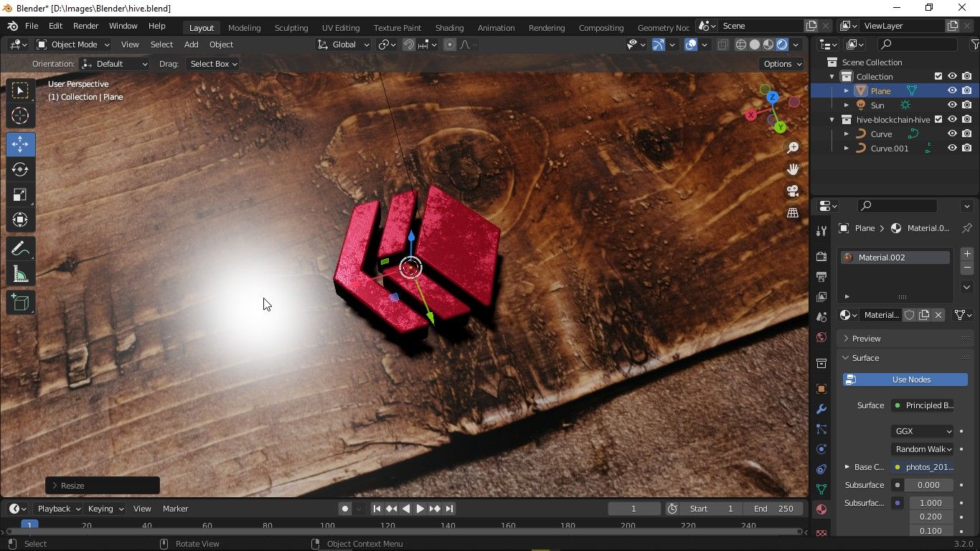980x551 pixels.
Task: Select the Annotate tool
Action: (20, 249)
